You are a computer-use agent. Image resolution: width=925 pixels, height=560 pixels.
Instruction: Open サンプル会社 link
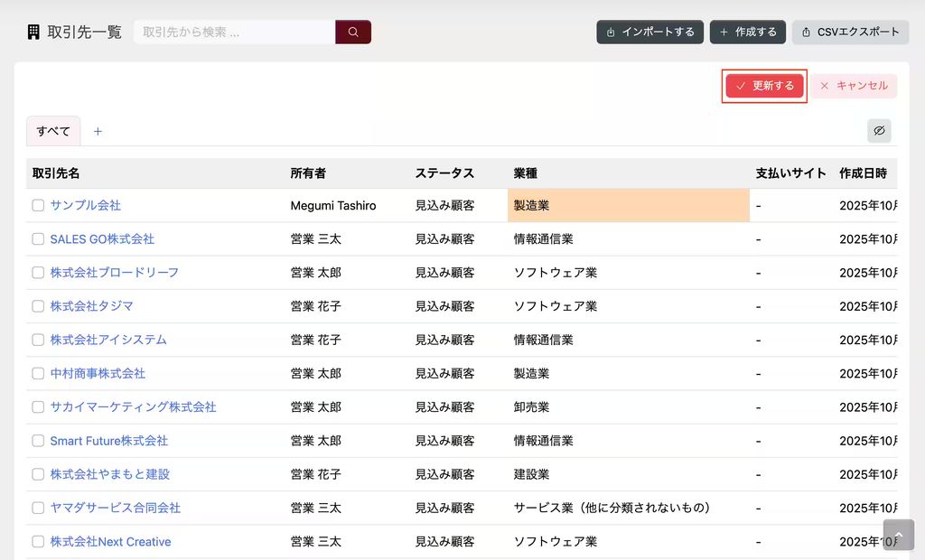click(86, 205)
